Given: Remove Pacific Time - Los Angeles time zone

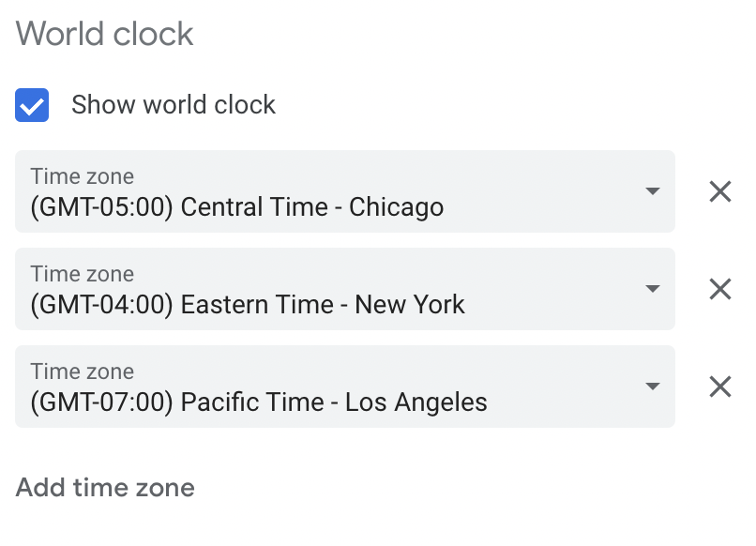Looking at the screenshot, I should coord(719,387).
